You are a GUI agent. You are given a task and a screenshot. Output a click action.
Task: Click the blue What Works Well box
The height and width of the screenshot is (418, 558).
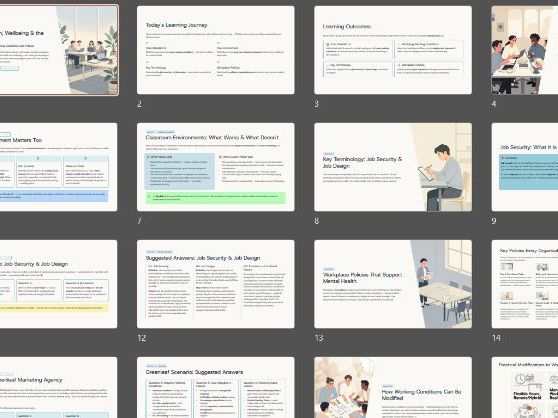pos(180,171)
